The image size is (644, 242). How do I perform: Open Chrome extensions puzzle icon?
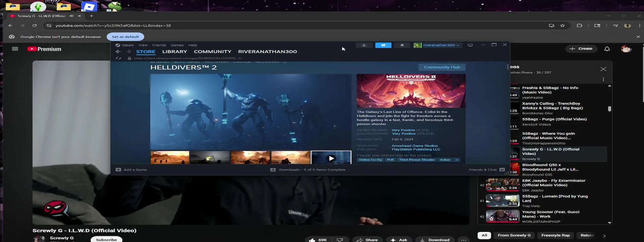pyautogui.click(x=579, y=26)
